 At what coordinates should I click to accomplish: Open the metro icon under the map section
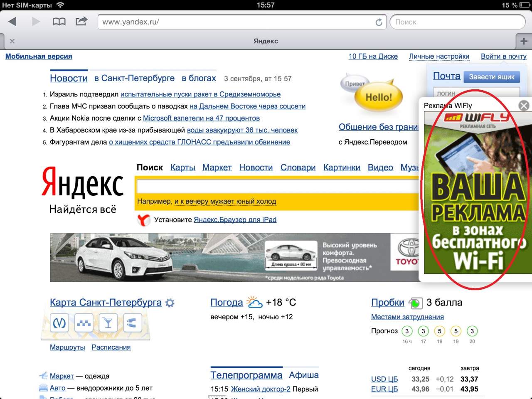(x=59, y=323)
